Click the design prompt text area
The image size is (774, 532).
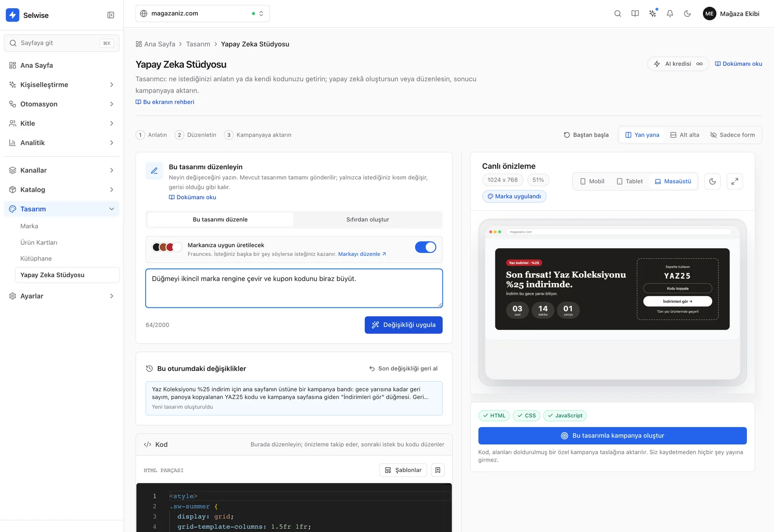point(294,288)
